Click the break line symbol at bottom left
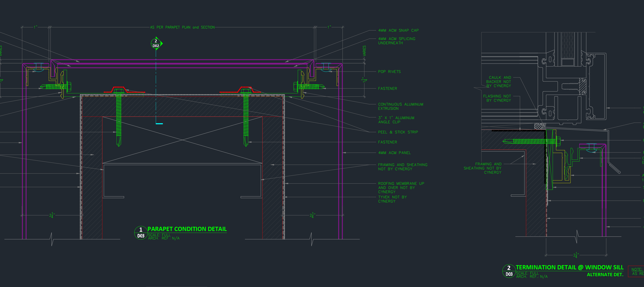Image resolution: width=644 pixels, height=287 pixels. click(52, 239)
